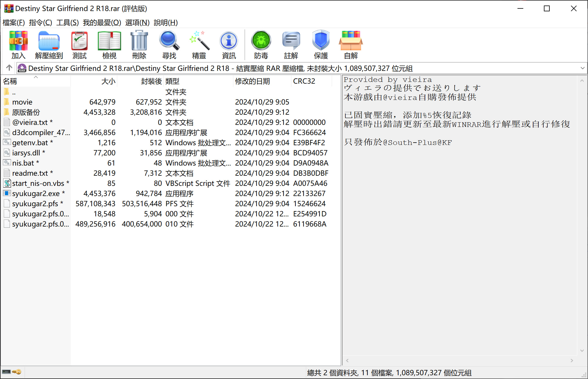Viewport: 588px width, 379px height.
Task: Click the password key icon in status bar
Action: click(x=17, y=372)
